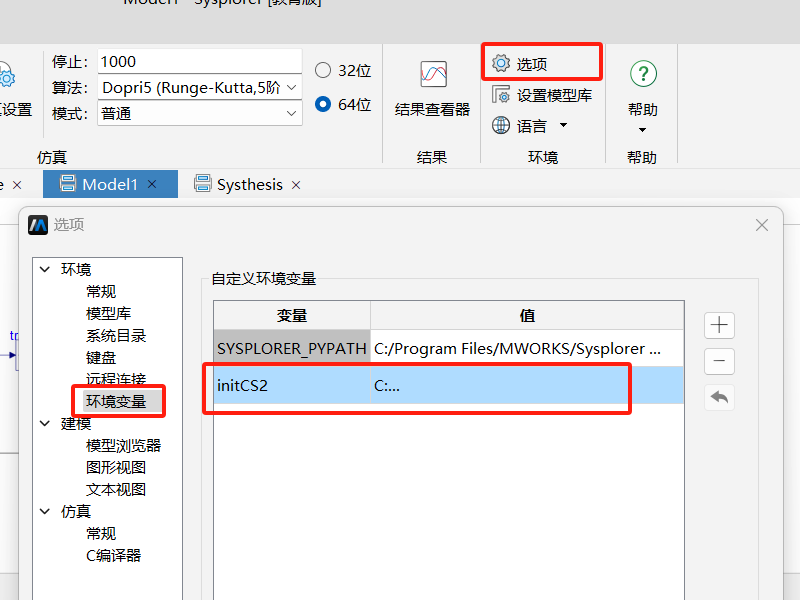Select 模型库 in options tree
Viewport: 800px width, 600px height.
click(x=109, y=313)
